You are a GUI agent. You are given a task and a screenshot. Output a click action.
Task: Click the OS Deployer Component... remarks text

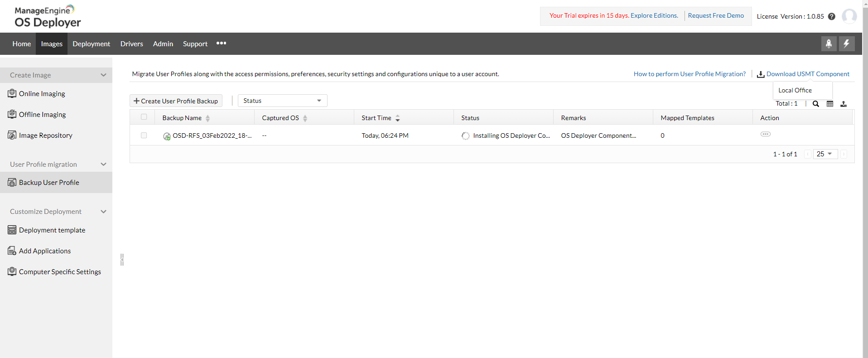click(x=598, y=135)
